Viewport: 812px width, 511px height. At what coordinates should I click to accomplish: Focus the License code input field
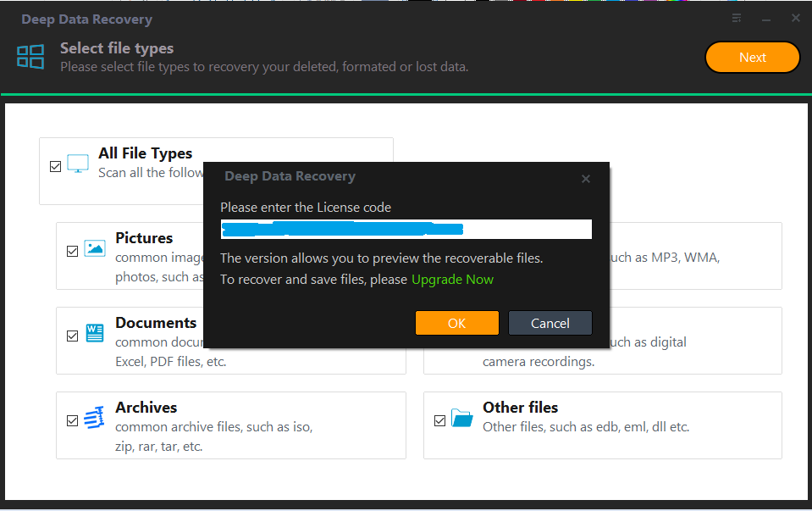[x=406, y=229]
